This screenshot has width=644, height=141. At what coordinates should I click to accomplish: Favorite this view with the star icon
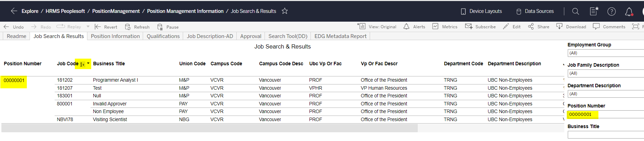pyautogui.click(x=285, y=11)
